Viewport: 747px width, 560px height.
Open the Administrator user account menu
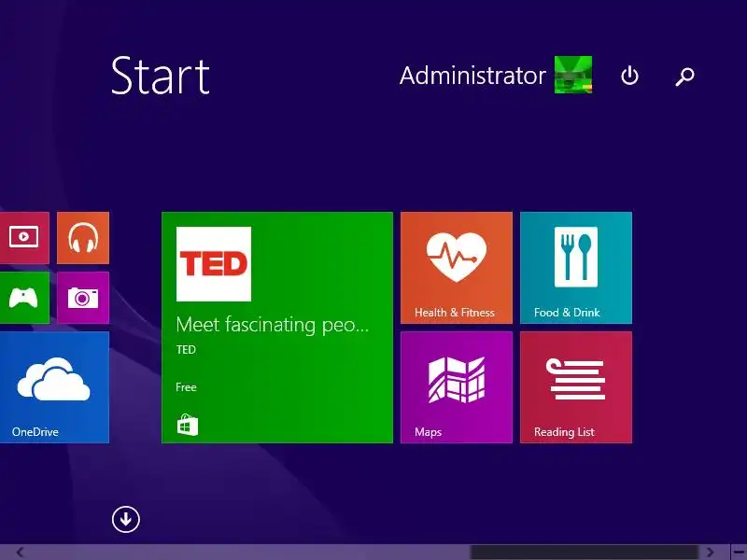(496, 75)
